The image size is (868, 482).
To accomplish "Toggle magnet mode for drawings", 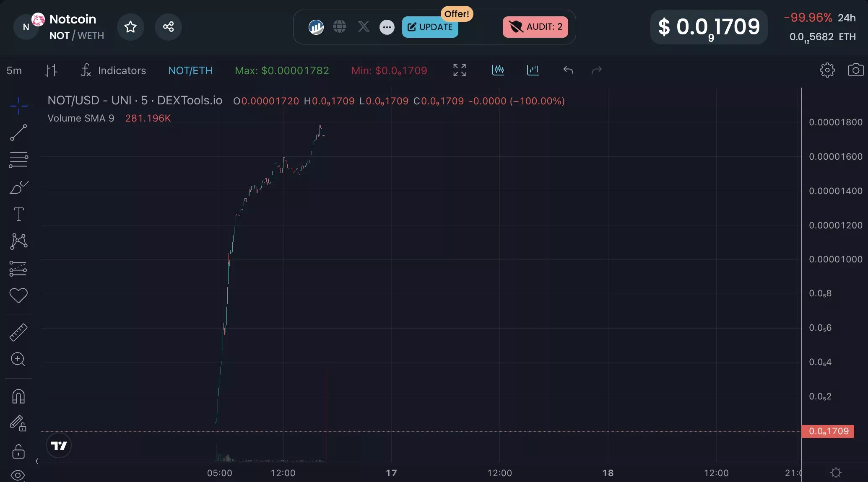I will click(x=18, y=396).
